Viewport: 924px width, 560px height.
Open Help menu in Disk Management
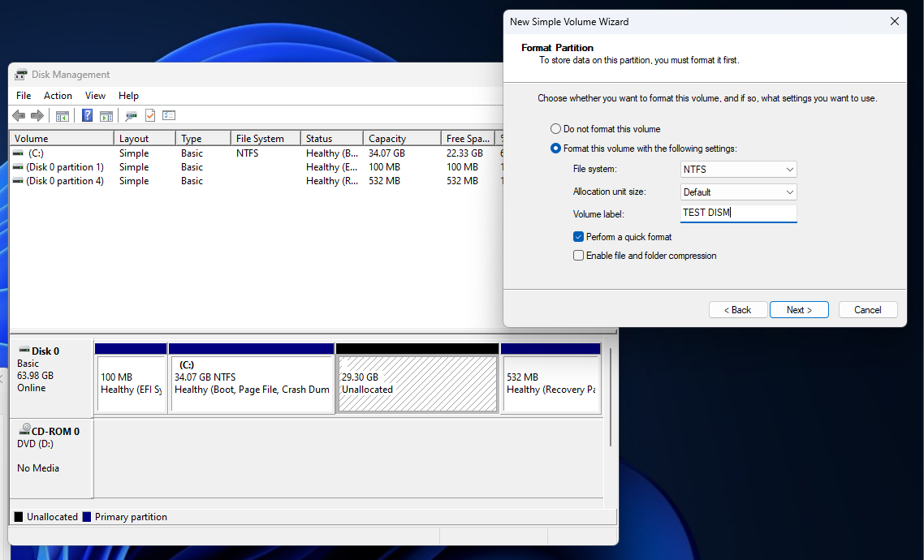point(128,96)
